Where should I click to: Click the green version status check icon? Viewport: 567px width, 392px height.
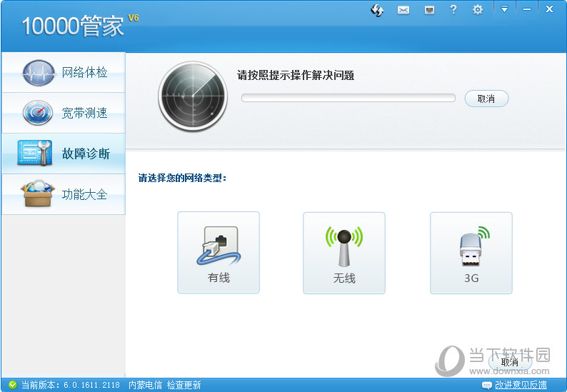13,385
